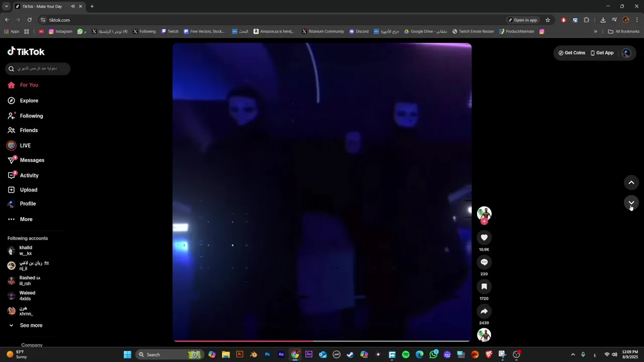Focus the TikTok search field
Screen dimensions: 644x362
tap(38, 68)
